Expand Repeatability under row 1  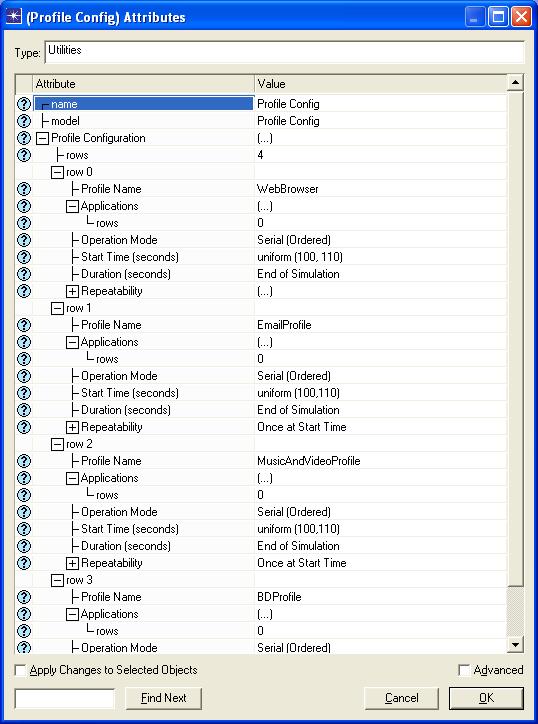tap(72, 427)
